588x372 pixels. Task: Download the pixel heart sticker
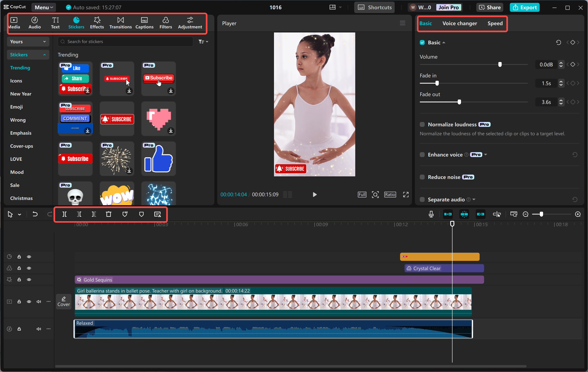click(x=171, y=131)
